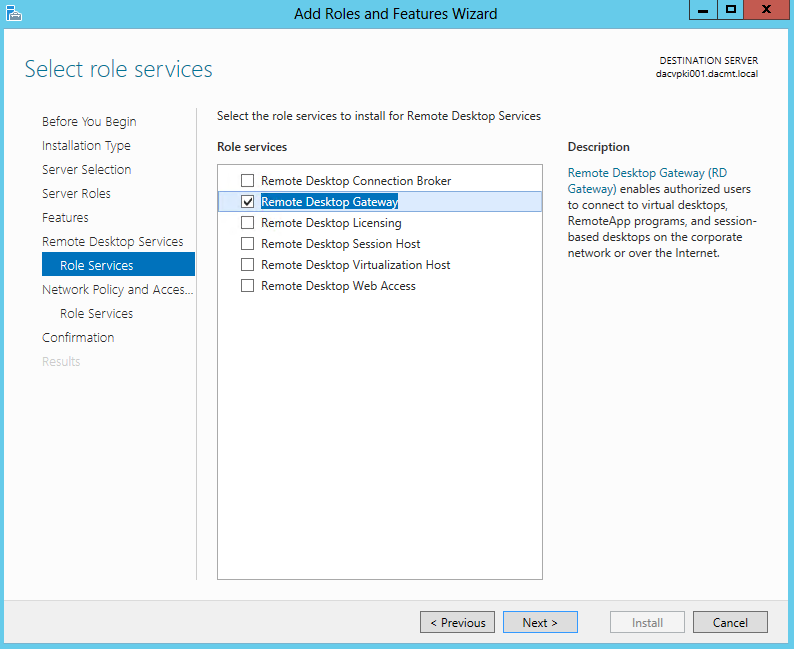Open Server Roles step
The width and height of the screenshot is (794, 649).
click(x=76, y=193)
